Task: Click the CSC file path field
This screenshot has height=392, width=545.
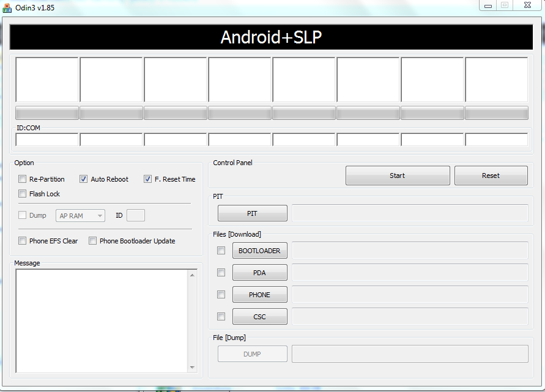Action: 410,316
